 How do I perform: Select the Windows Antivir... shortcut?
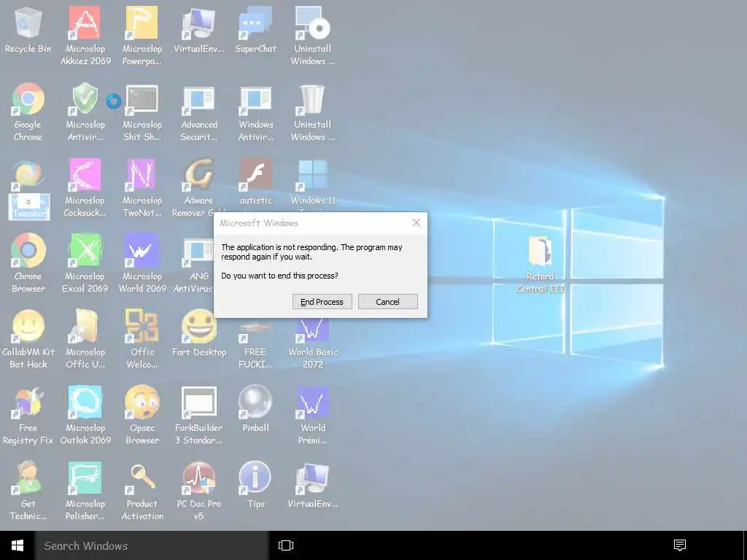point(255,98)
